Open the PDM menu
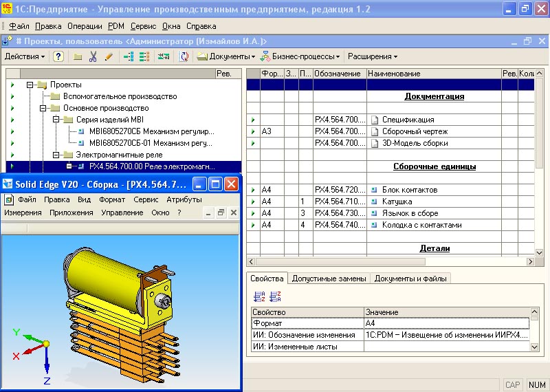The width and height of the screenshot is (550, 392). click(116, 26)
